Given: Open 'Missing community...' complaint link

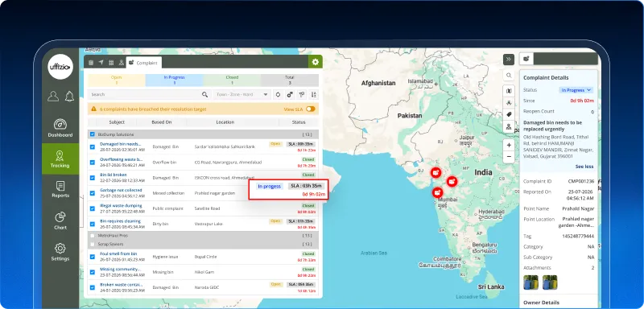Looking at the screenshot, I should (x=121, y=270).
